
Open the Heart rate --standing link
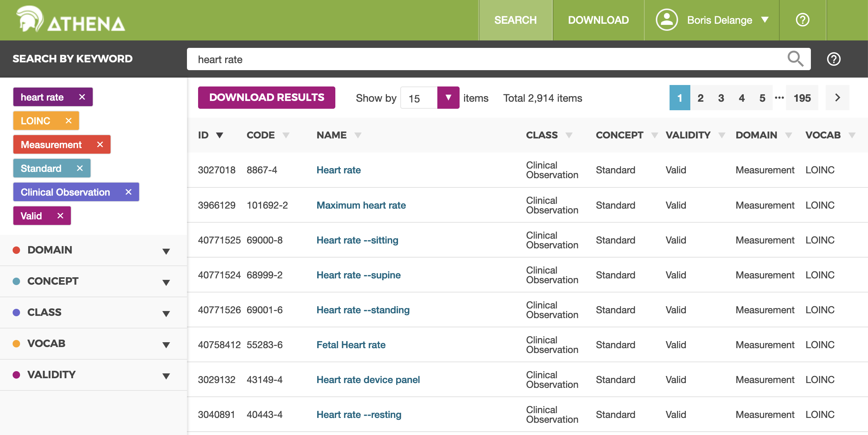(x=363, y=310)
